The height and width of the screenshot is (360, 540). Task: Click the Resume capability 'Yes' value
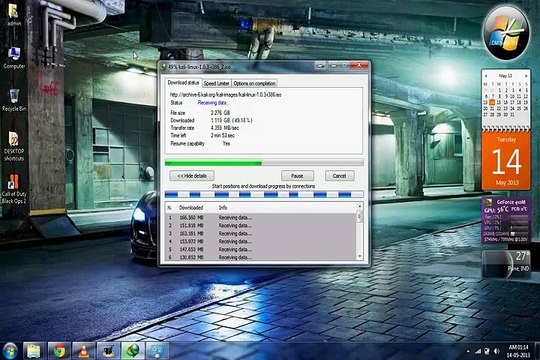[x=226, y=143]
